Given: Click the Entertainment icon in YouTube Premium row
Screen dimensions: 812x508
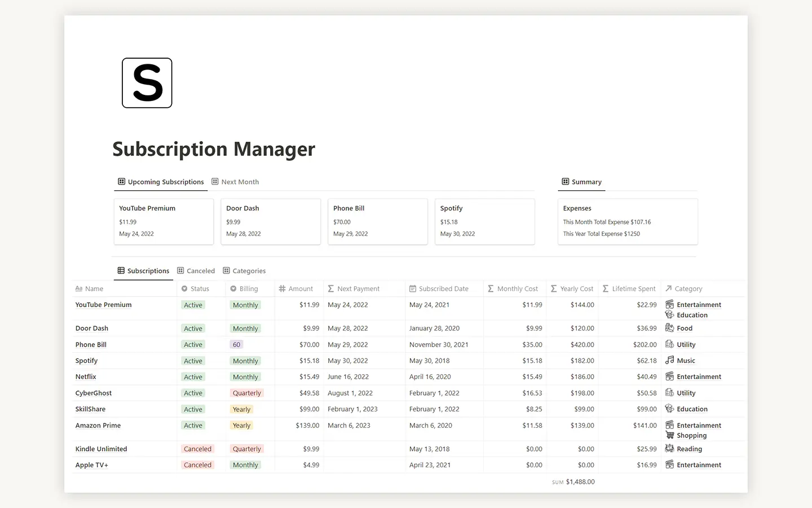Looking at the screenshot, I should tap(669, 304).
